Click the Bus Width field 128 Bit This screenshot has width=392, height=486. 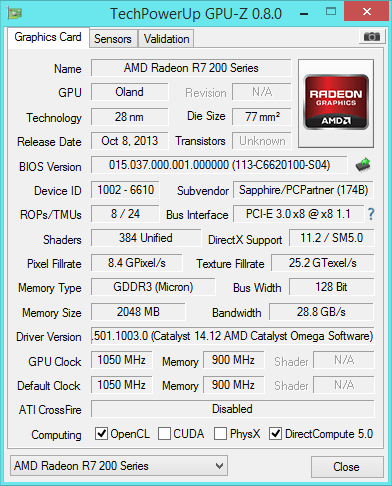coord(332,287)
